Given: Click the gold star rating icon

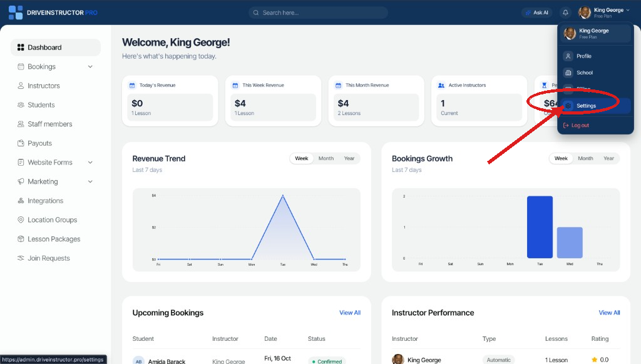Looking at the screenshot, I should 595,360.
